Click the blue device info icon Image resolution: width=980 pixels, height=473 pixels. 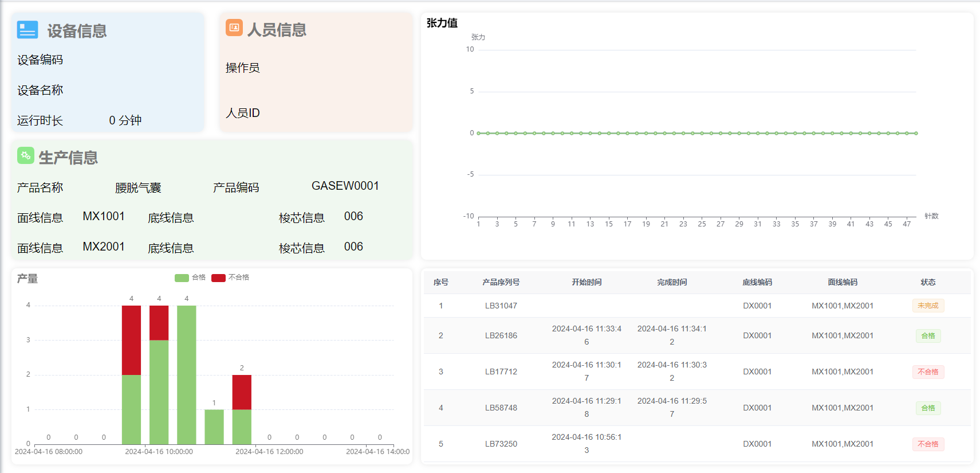[x=27, y=30]
